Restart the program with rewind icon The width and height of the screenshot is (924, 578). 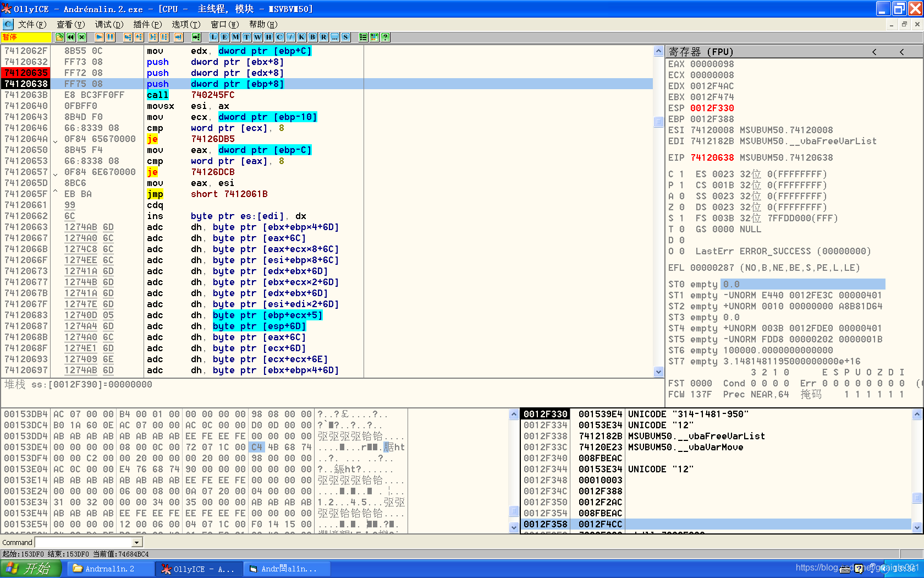coord(70,37)
